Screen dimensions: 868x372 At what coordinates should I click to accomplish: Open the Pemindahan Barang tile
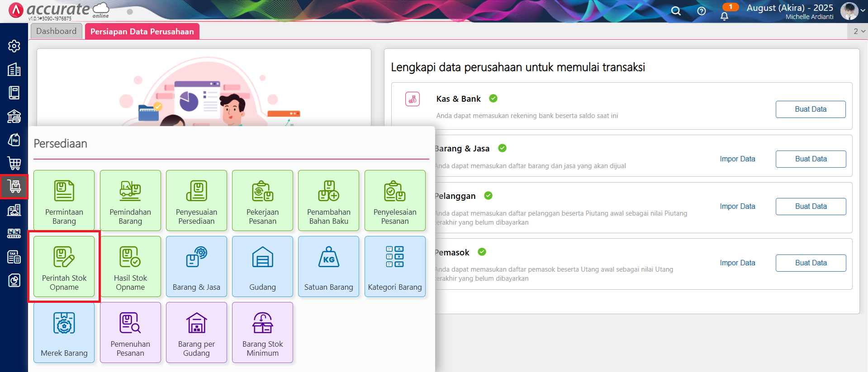coord(130,200)
